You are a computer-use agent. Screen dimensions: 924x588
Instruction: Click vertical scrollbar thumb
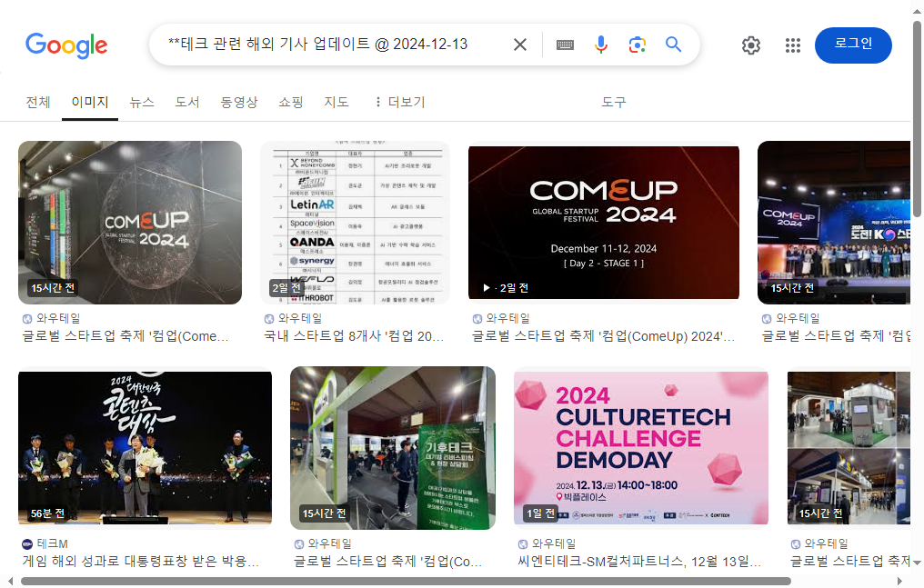(917, 118)
